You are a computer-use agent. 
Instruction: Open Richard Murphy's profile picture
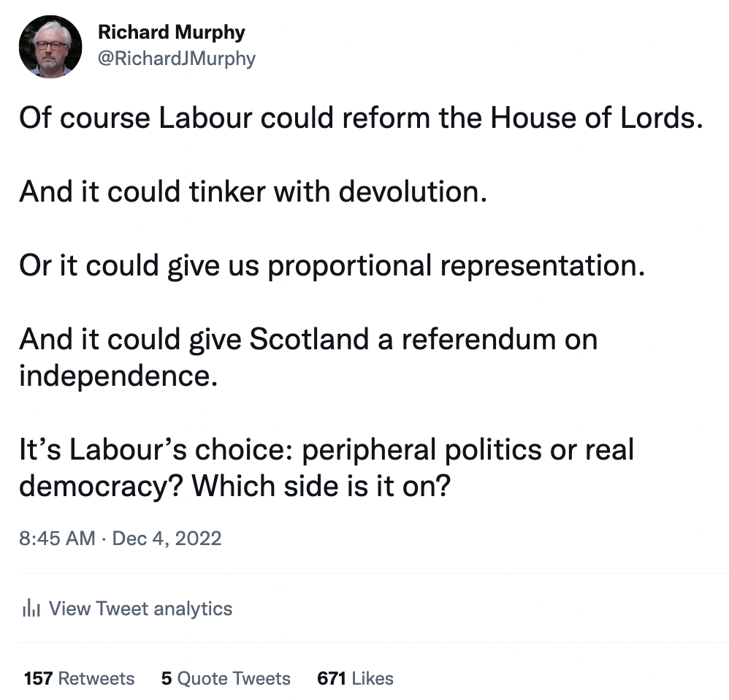click(x=50, y=45)
